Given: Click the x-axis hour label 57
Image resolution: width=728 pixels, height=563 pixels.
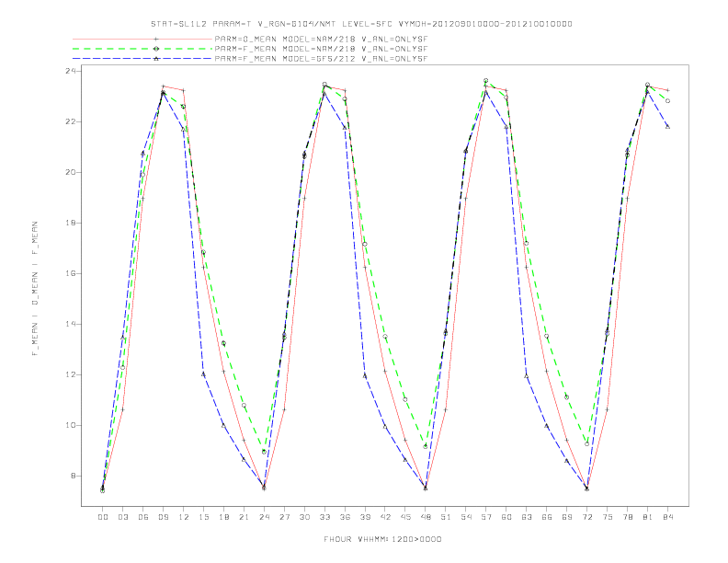Looking at the screenshot, I should (486, 517).
